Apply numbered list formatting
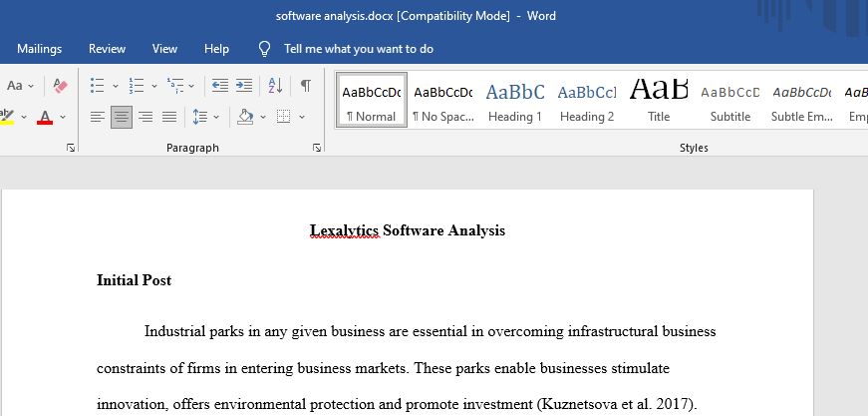Viewport: 868px width, 416px height. point(137,86)
